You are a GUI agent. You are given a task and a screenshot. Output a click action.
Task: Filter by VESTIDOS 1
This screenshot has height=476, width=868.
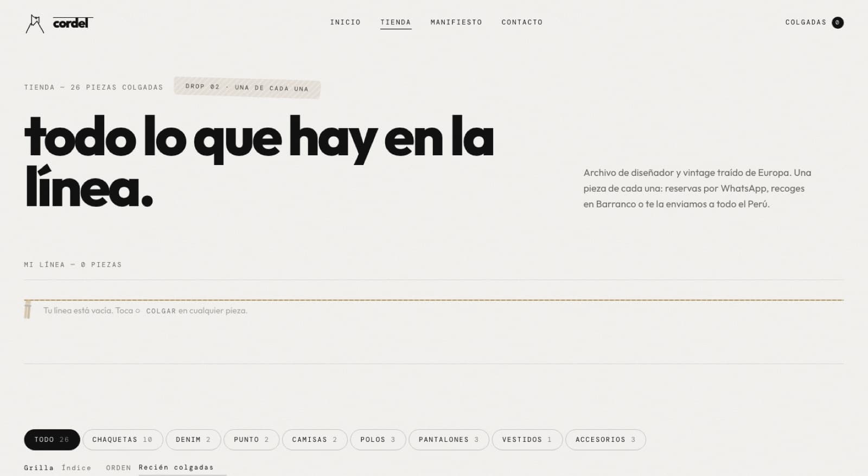tap(527, 440)
